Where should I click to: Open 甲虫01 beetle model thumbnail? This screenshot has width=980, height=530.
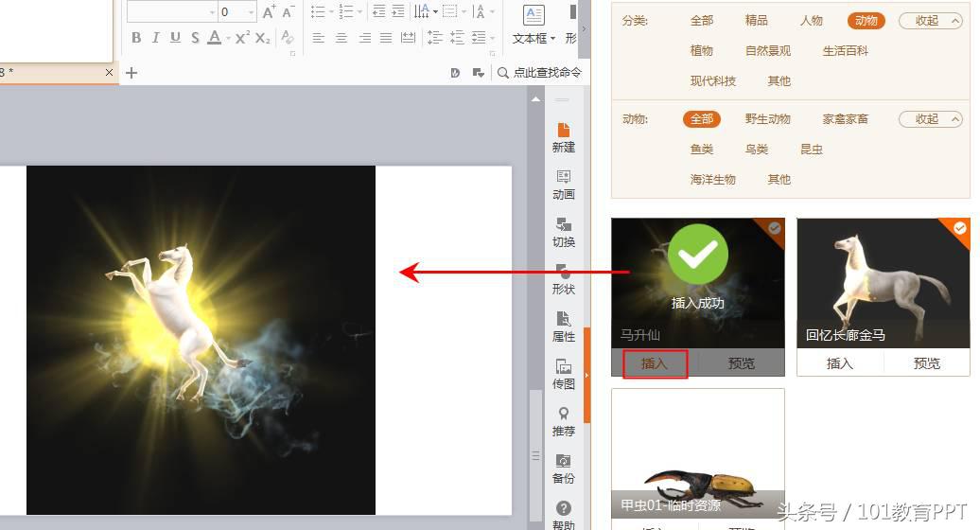697,453
